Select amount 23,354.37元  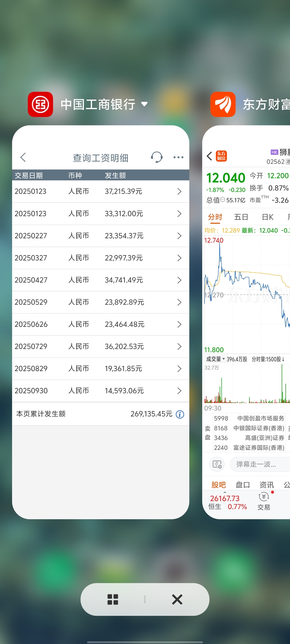tap(124, 236)
